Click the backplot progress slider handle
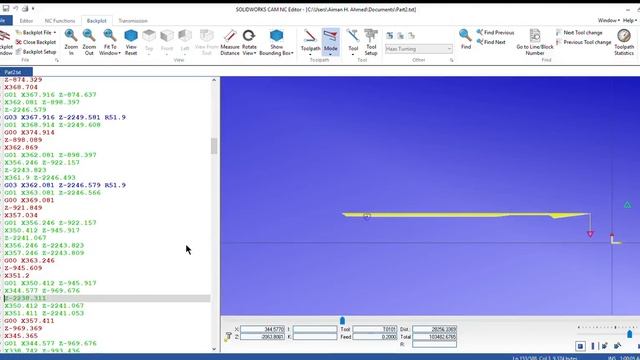 342,321
